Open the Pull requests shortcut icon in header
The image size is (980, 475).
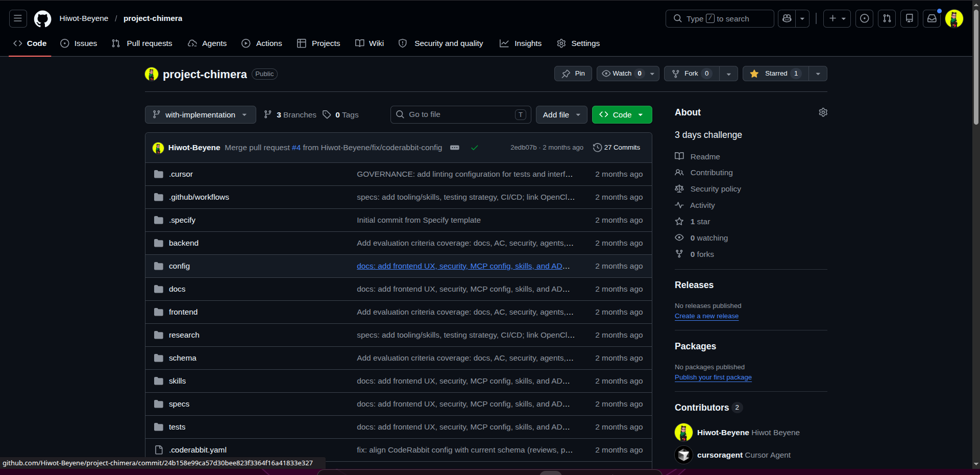(x=887, y=18)
